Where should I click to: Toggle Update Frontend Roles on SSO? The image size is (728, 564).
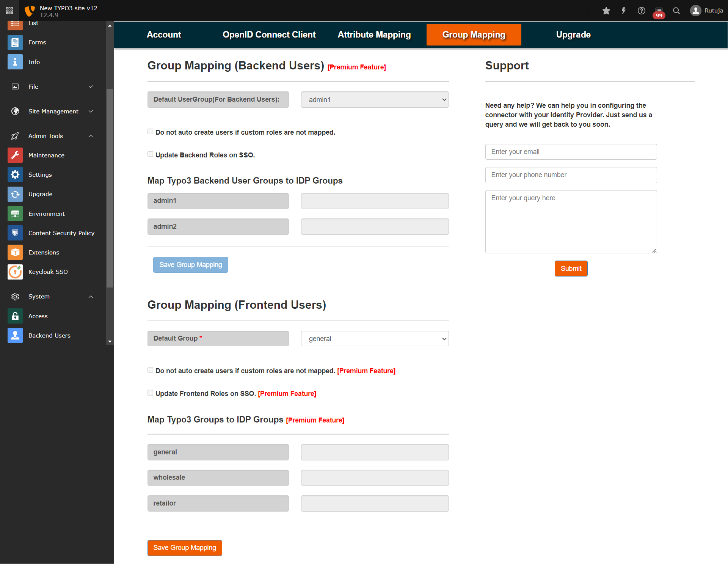click(x=151, y=393)
